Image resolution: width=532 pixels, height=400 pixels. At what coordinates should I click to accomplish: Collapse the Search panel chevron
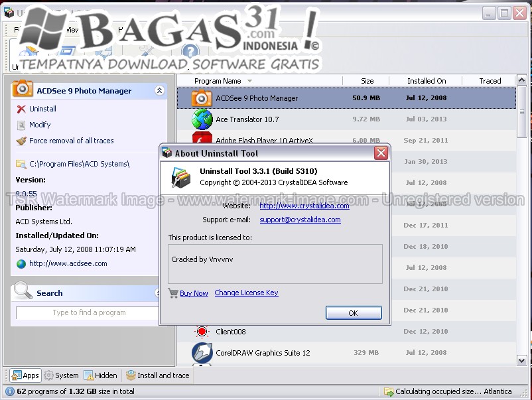(157, 293)
